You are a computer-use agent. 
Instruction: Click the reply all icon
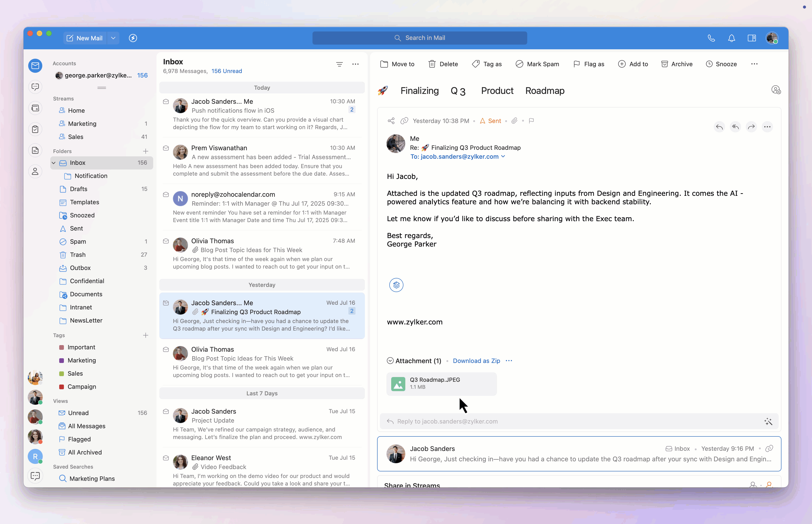point(735,127)
